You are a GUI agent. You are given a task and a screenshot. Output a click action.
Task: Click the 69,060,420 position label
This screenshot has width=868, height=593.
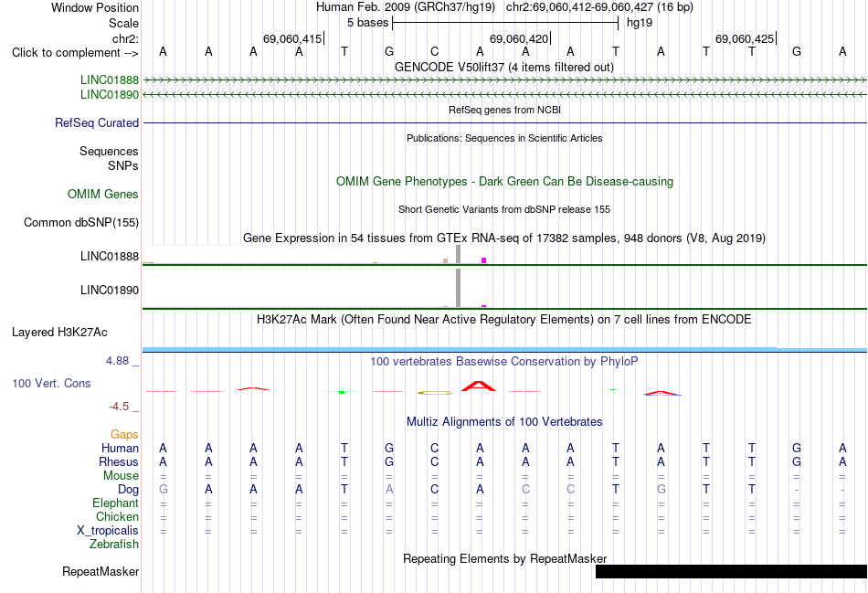click(x=519, y=38)
